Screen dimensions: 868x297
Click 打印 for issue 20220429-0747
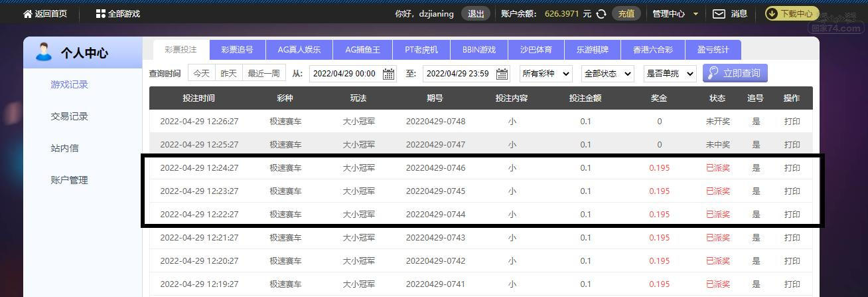[792, 145]
